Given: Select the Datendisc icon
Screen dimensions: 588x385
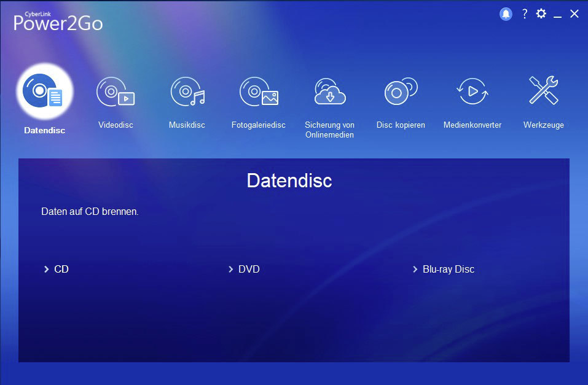Looking at the screenshot, I should 44,91.
